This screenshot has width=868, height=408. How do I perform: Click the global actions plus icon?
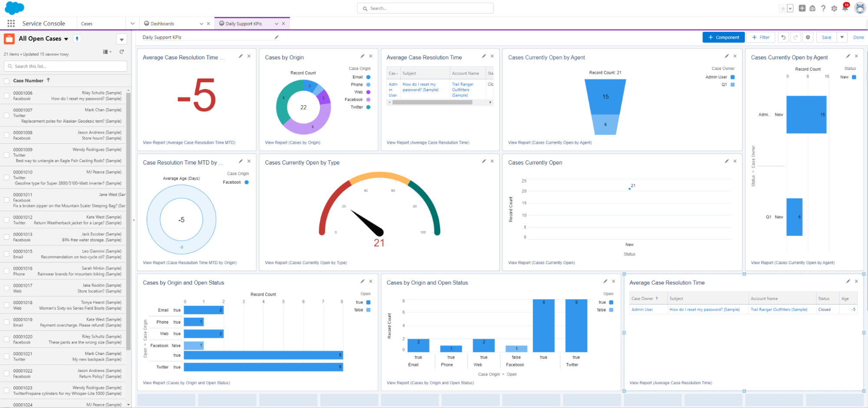pos(802,8)
